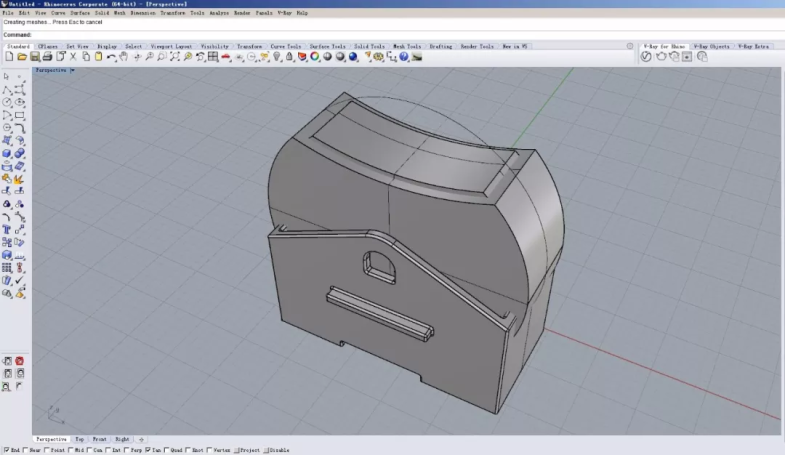Viewport: 785px width, 455px height.
Task: Click the Undo arrow icon
Action: pyautogui.click(x=111, y=57)
